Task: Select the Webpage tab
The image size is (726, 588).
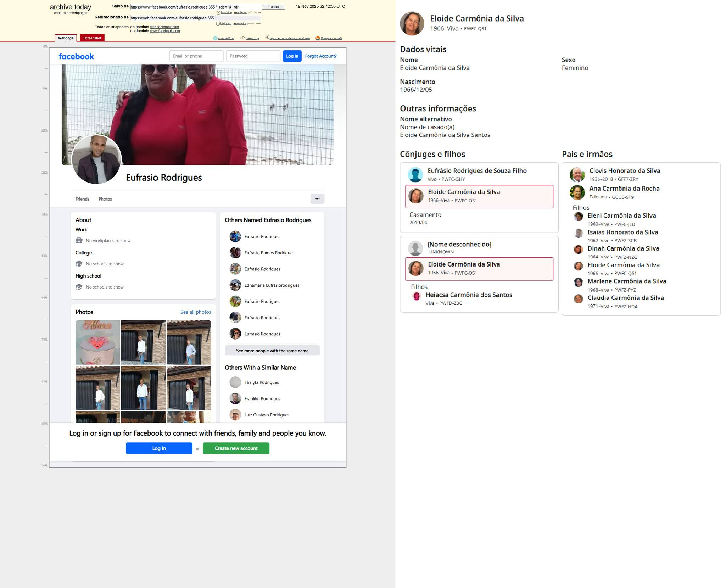Action: pos(66,38)
